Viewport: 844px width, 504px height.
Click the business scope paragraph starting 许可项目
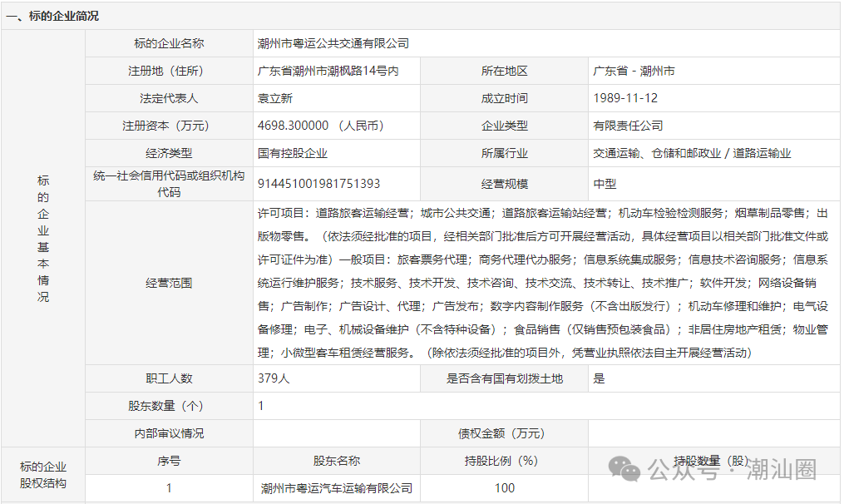pos(542,284)
